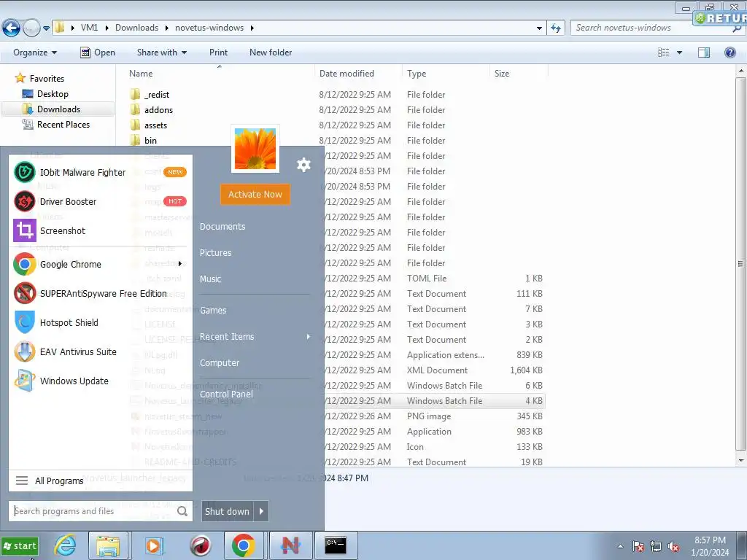Screen dimensions: 747x560
Task: Open Command Prompt taskbar icon
Action: [x=336, y=545]
